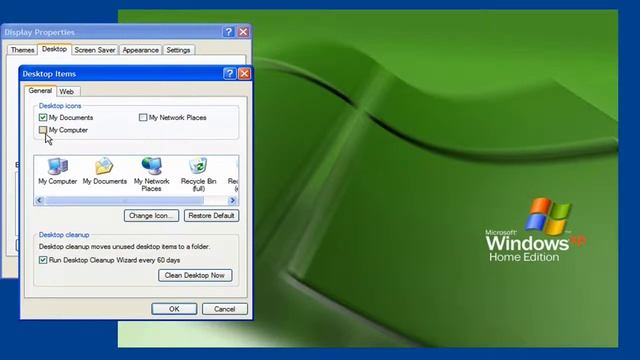Toggle Run Desktop Cleanup Wizard every 60 days
Viewport: 640px width, 360px height.
coord(43,260)
